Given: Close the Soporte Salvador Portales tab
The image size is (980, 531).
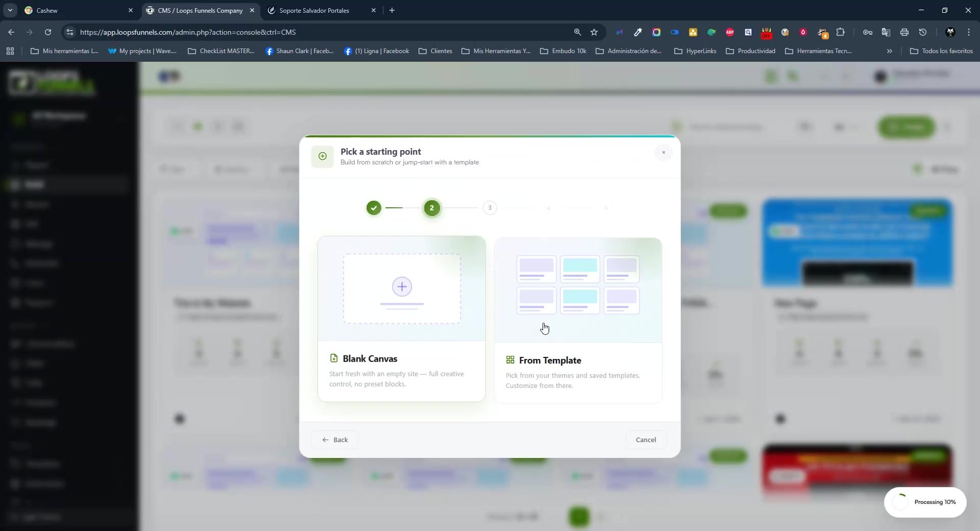Looking at the screenshot, I should 374,10.
